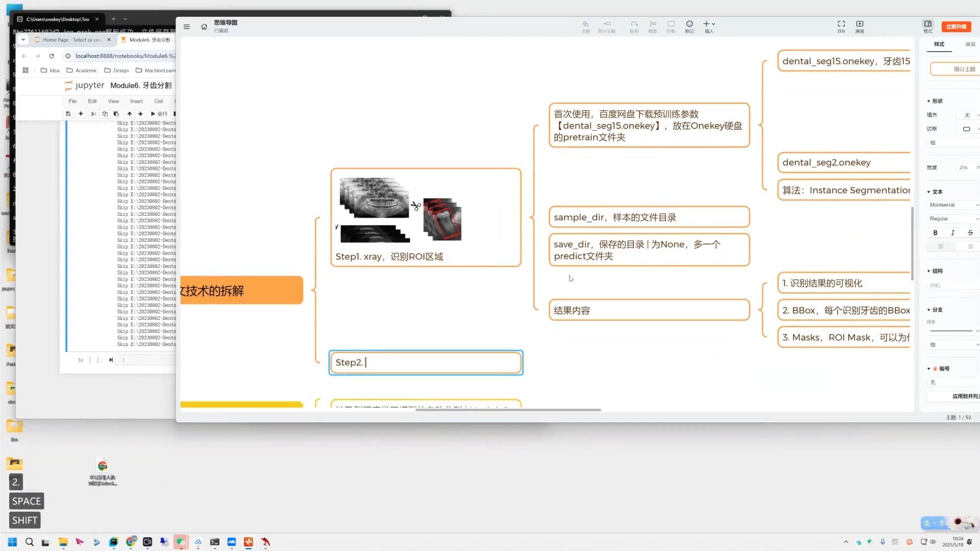This screenshot has height=551, width=980.
Task: Open the Insert (插入) plus dropdown
Action: click(x=709, y=27)
